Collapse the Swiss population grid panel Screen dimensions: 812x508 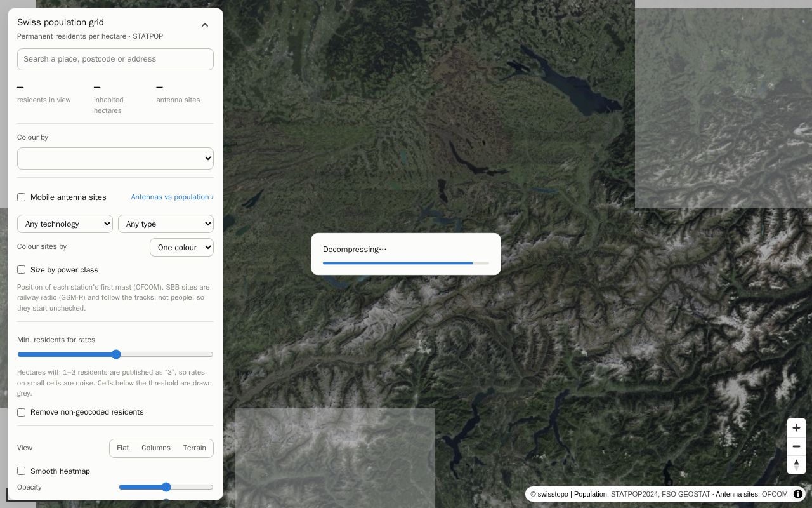pyautogui.click(x=205, y=25)
